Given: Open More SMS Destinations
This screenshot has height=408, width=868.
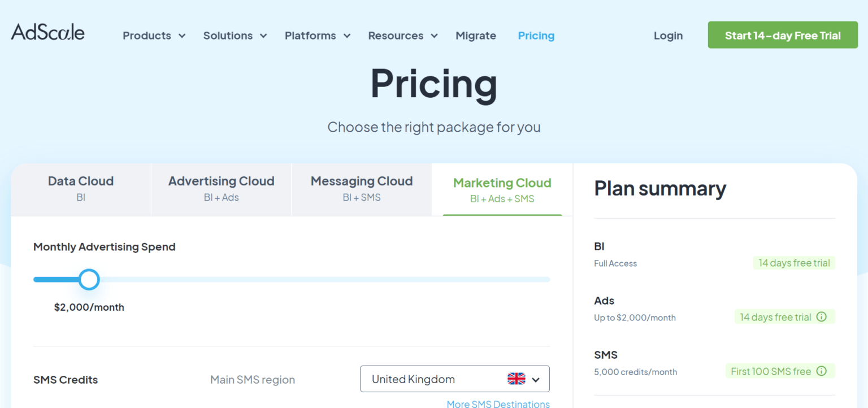Looking at the screenshot, I should 498,403.
